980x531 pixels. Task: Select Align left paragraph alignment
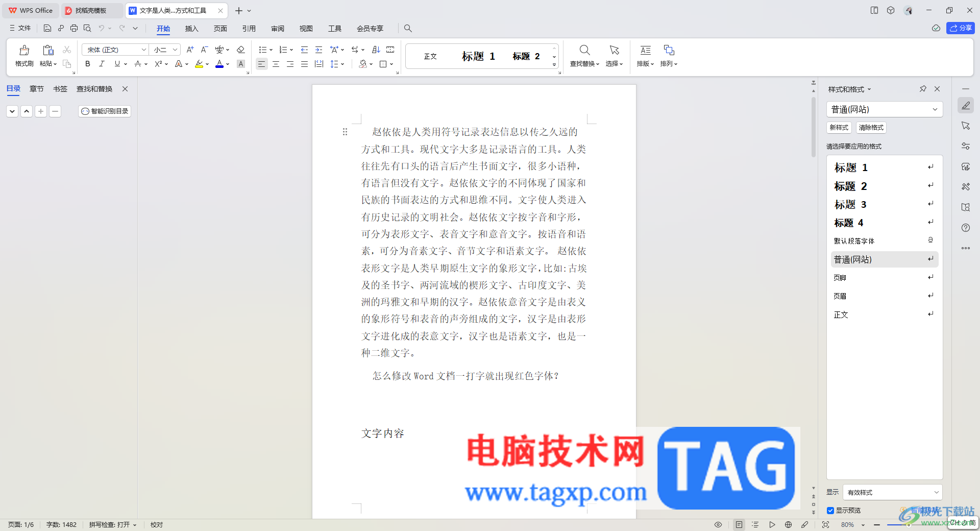click(x=261, y=64)
